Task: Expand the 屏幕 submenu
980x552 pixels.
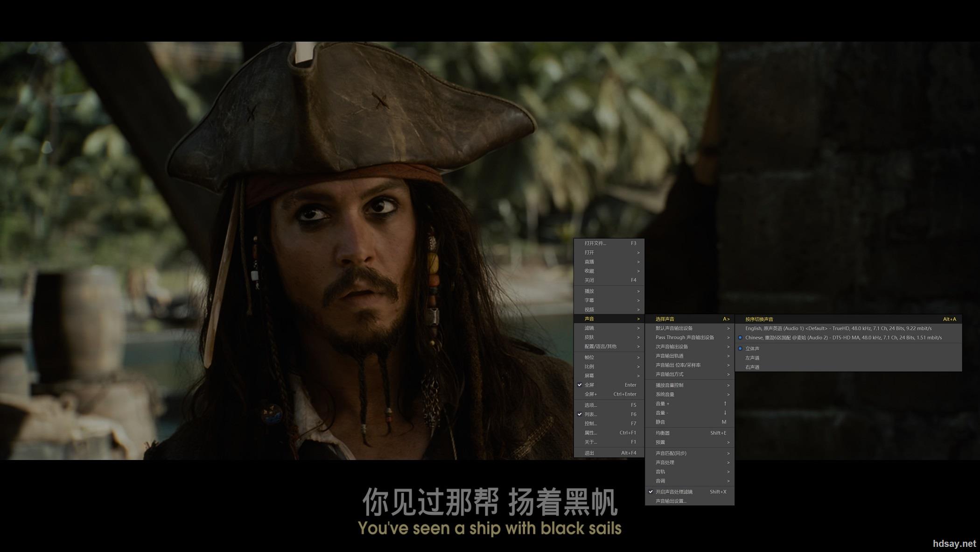Action: 609,376
